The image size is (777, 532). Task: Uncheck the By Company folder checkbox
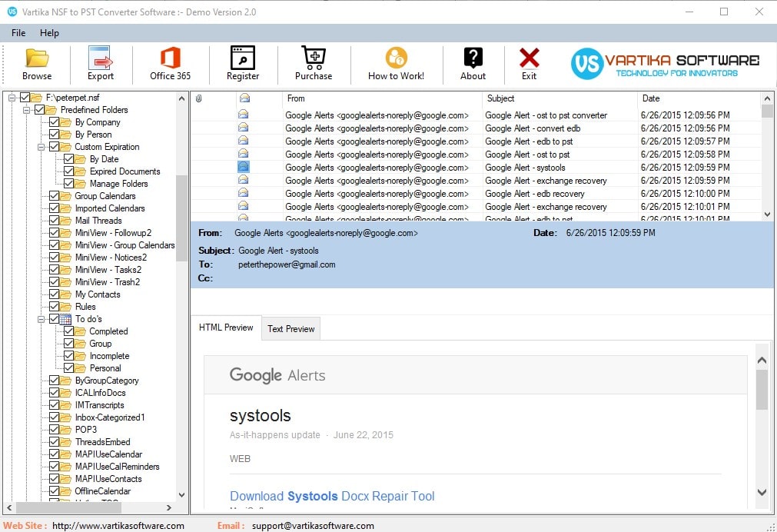click(x=55, y=122)
